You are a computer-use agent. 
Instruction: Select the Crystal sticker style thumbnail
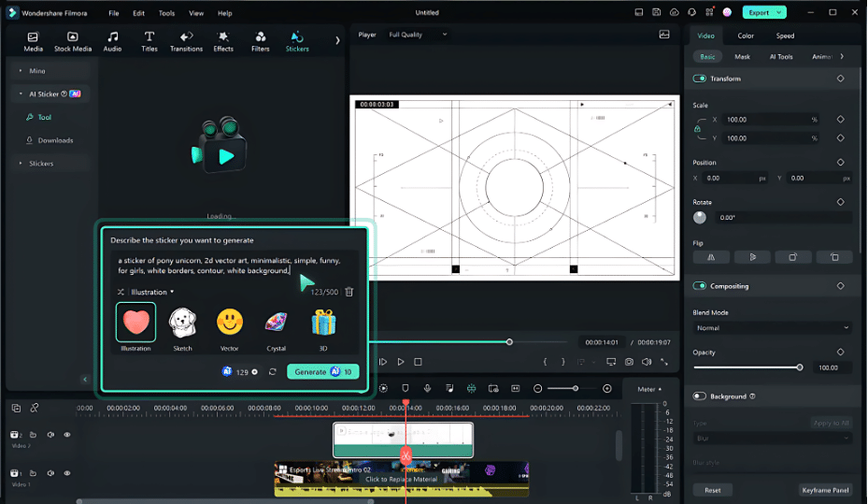pyautogui.click(x=277, y=323)
